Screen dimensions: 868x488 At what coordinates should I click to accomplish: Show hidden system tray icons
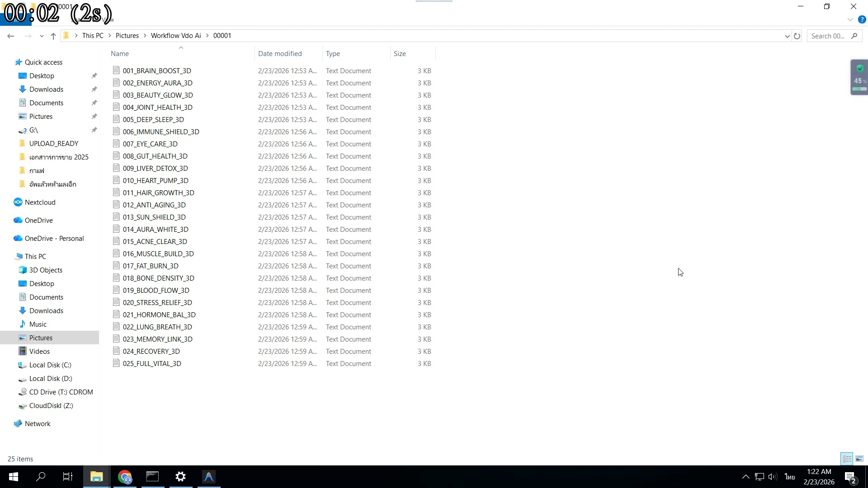click(745, 477)
